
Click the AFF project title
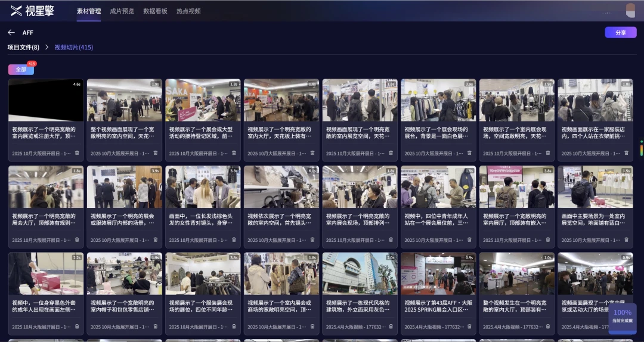click(x=28, y=32)
